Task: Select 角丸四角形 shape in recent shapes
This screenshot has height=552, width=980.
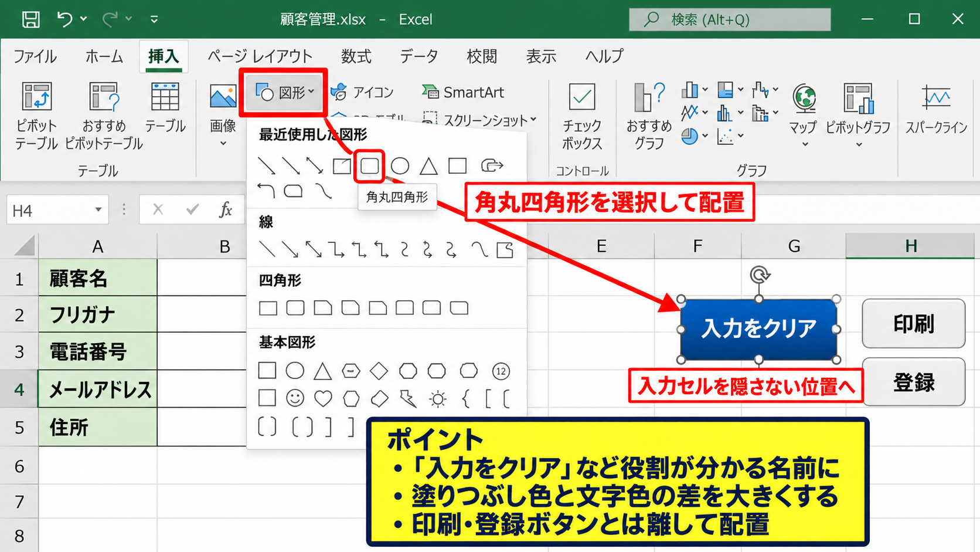Action: 369,166
